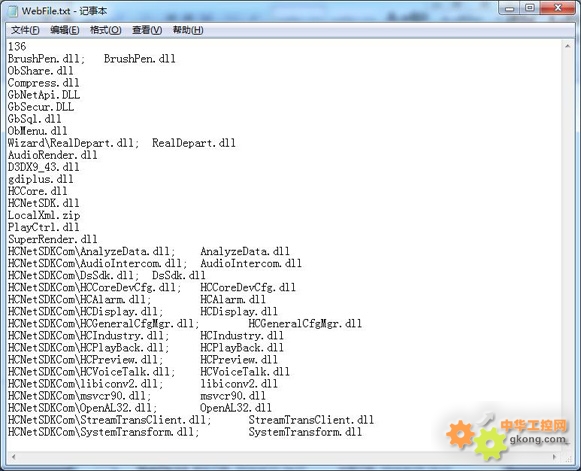Viewport: 581px width, 471px height.
Task: Open the 格式(O) menu
Action: click(106, 30)
